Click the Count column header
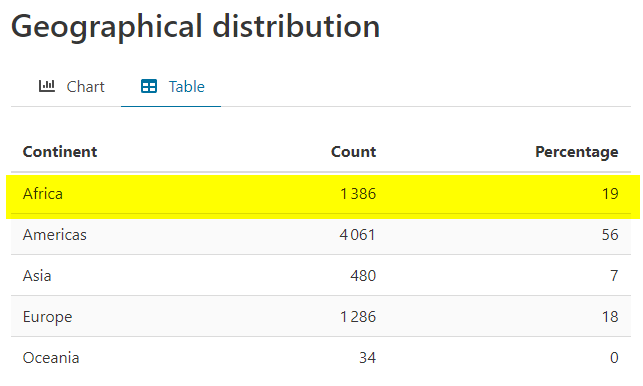The image size is (643, 386). (353, 152)
